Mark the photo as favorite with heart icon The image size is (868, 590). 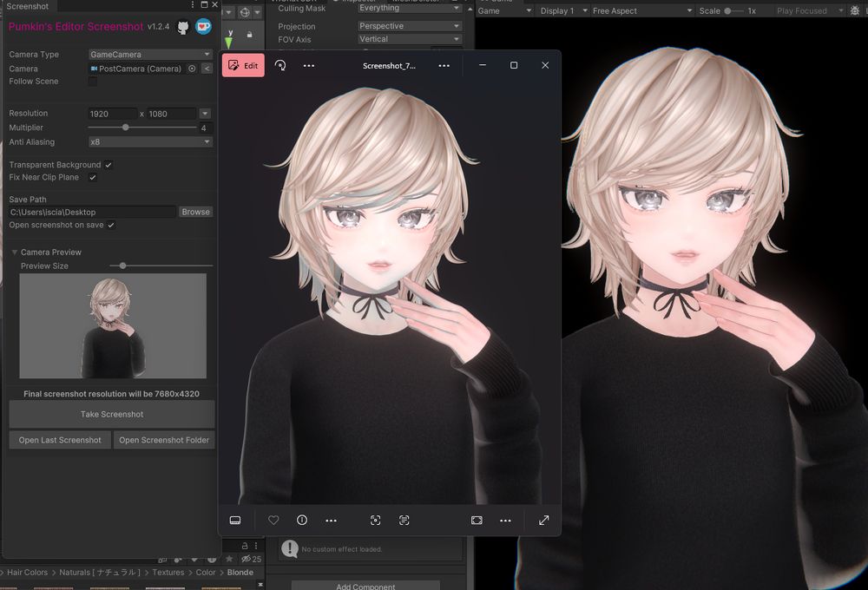point(273,520)
